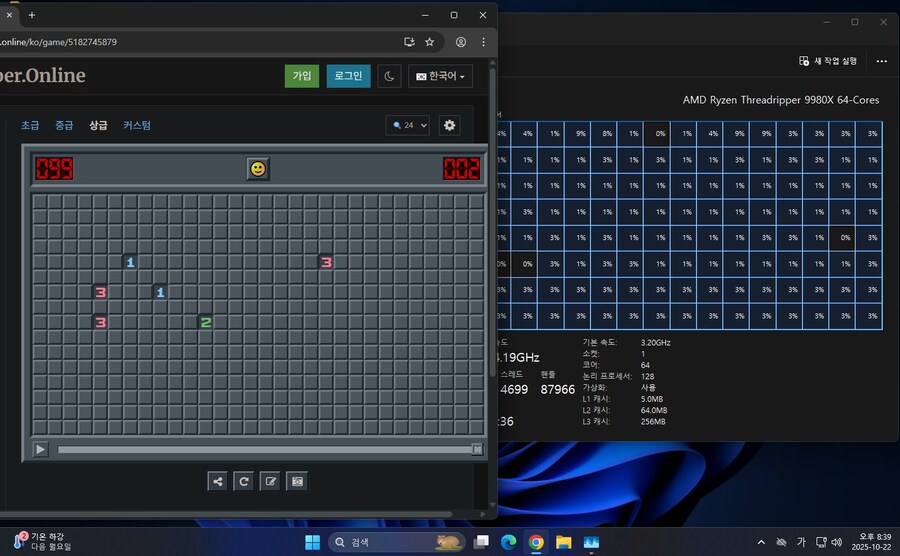Select the 초급 difficulty tab
The width and height of the screenshot is (900, 556).
(x=30, y=125)
